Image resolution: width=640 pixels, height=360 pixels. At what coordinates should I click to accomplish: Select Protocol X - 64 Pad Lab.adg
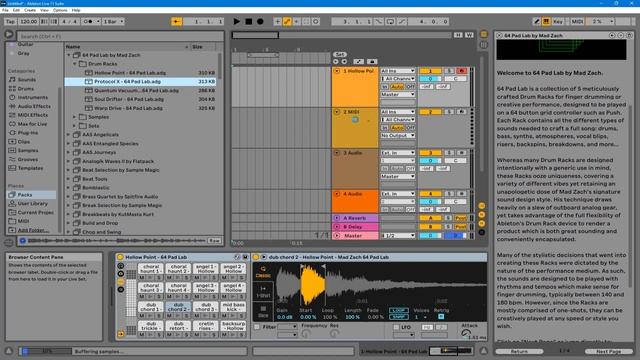140,82
